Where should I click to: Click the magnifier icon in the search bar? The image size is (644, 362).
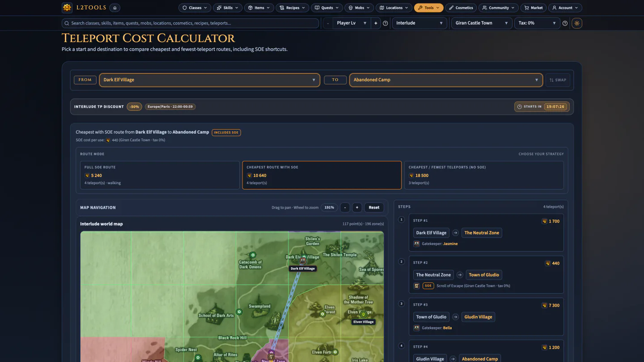click(x=67, y=23)
